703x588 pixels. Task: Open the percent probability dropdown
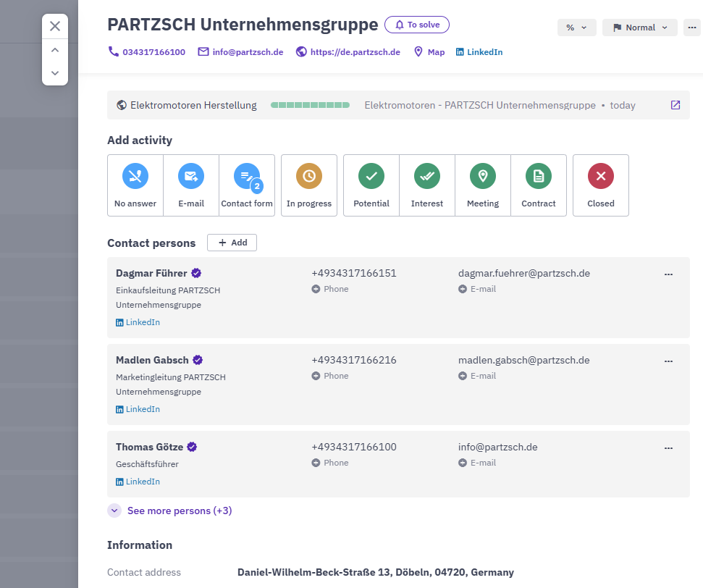pyautogui.click(x=577, y=28)
